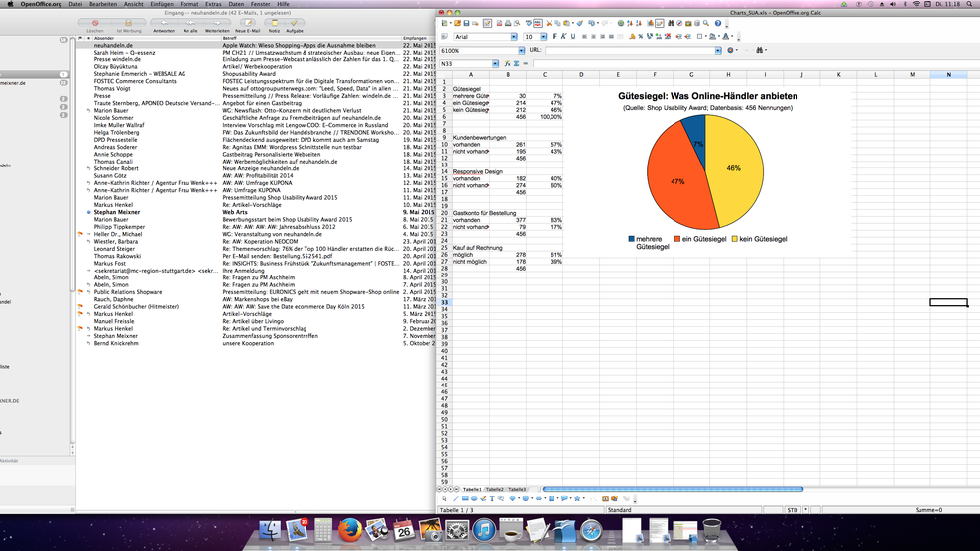This screenshot has height=551, width=980.
Task: Open Firefox from the Dock
Action: pyautogui.click(x=350, y=531)
